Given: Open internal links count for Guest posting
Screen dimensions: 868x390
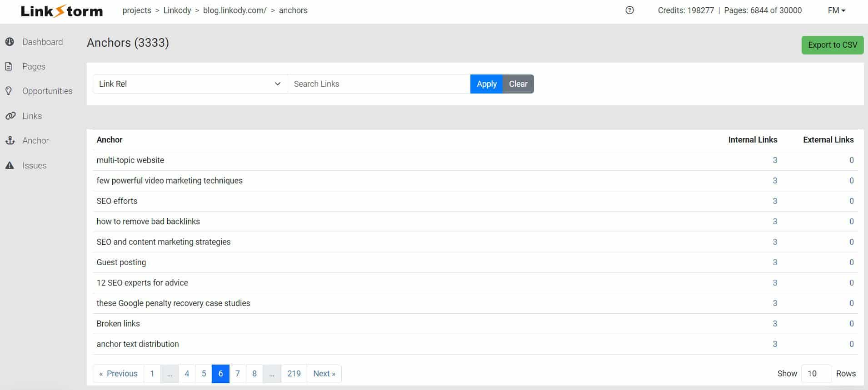Looking at the screenshot, I should [x=775, y=262].
